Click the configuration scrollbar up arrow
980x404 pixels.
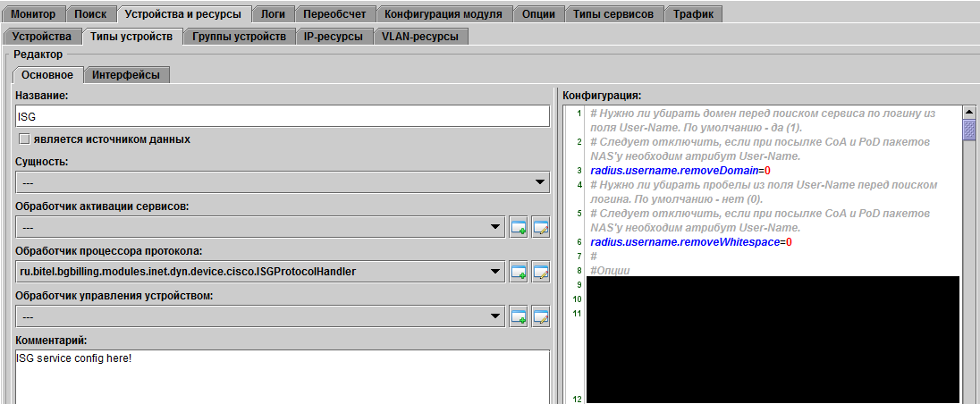click(x=969, y=112)
